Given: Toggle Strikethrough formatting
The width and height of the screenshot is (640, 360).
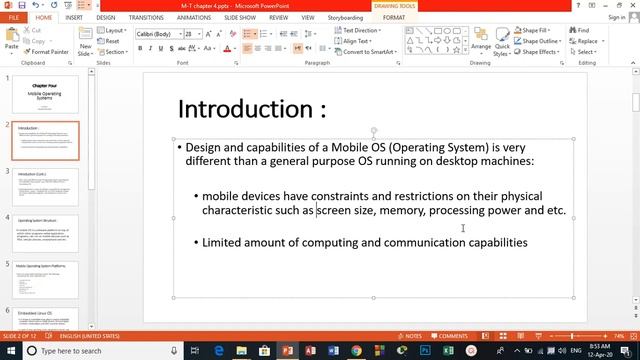Looking at the screenshot, I should pyautogui.click(x=182, y=49).
